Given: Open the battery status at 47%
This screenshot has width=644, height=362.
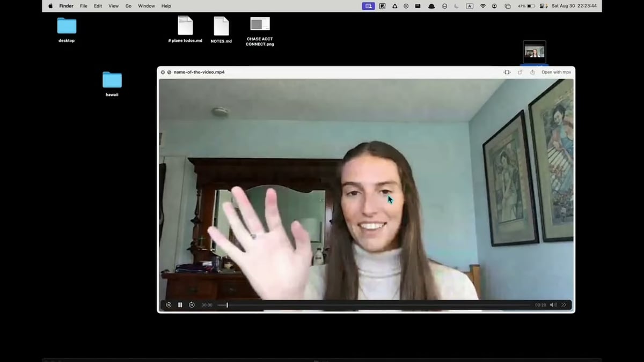Looking at the screenshot, I should (x=526, y=6).
